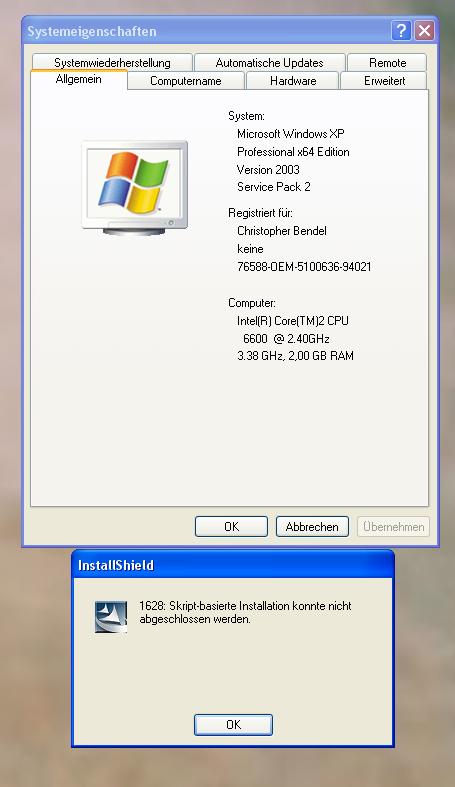Switch to the Automatische Updates tab
Screen dimensions: 455x787
(x=269, y=62)
